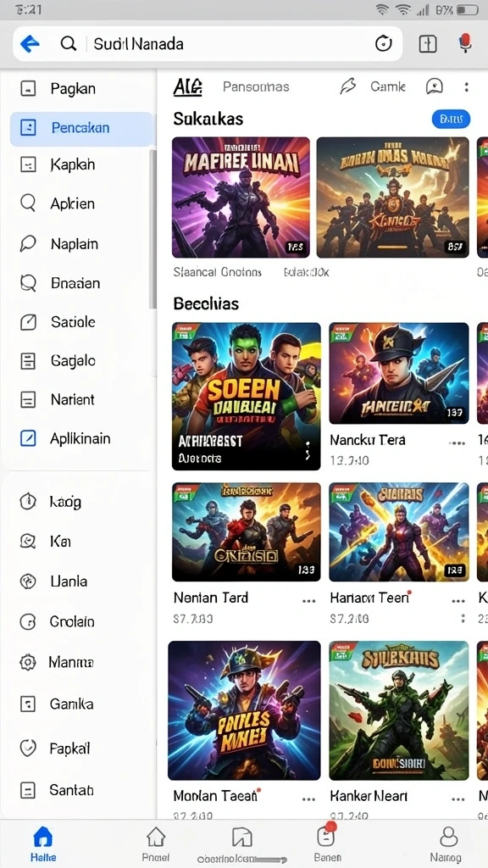Select Pencakan in the sidebar
The height and width of the screenshot is (868, 488).
[80, 129]
